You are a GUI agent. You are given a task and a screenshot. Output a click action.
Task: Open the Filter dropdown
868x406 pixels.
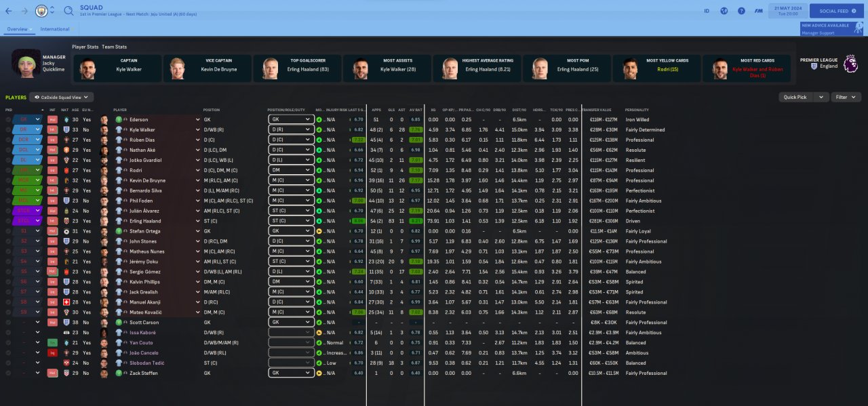(846, 98)
